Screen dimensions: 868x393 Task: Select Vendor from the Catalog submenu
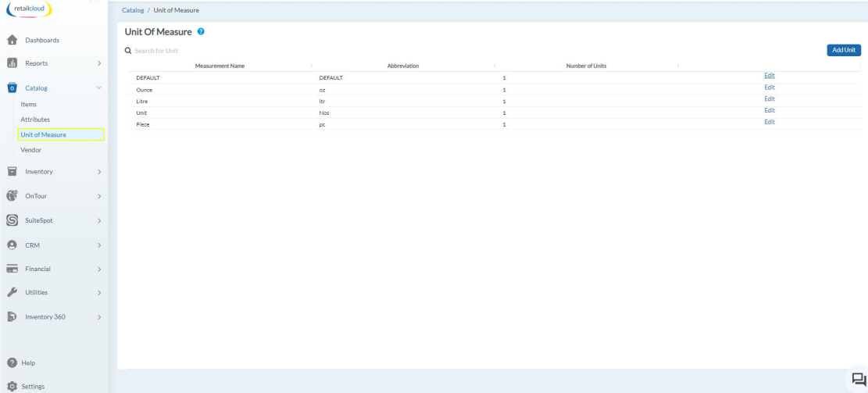coord(31,150)
